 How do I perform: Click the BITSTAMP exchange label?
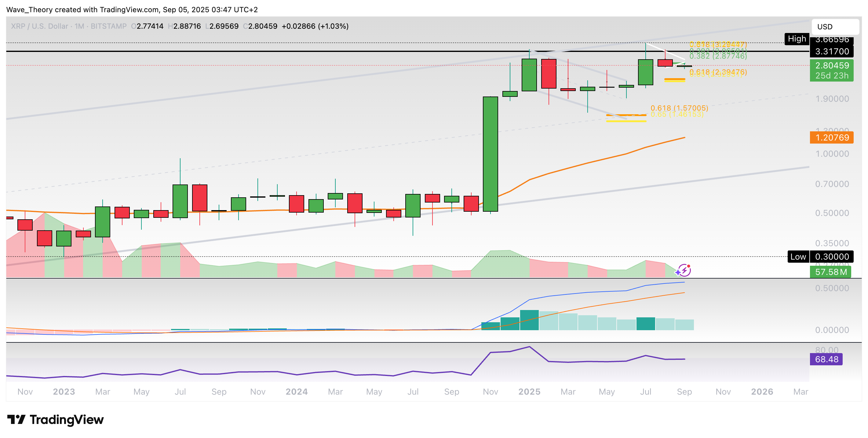click(108, 26)
